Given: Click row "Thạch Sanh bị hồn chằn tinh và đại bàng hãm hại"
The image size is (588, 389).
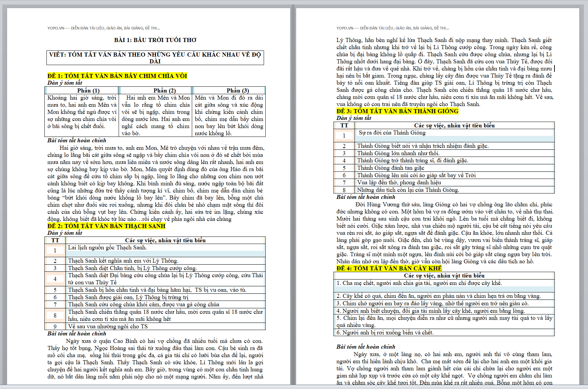Looking at the screenshot, I should pyautogui.click(x=155, y=290).
